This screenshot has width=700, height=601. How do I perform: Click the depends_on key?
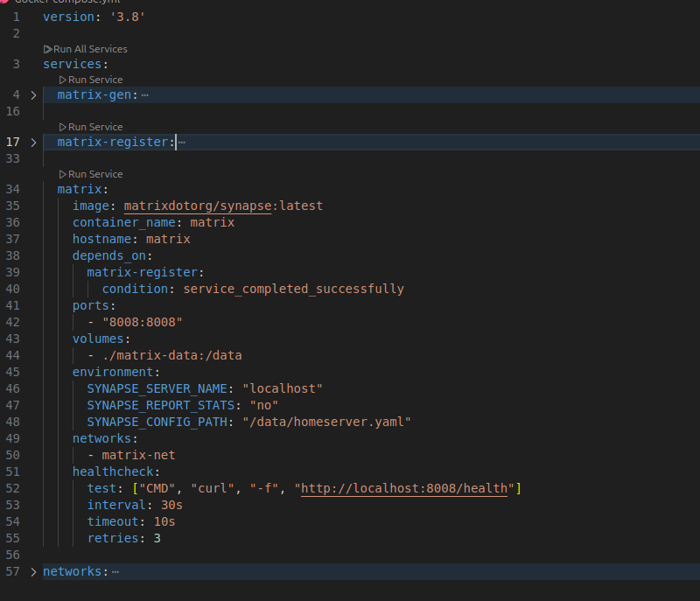(109, 256)
